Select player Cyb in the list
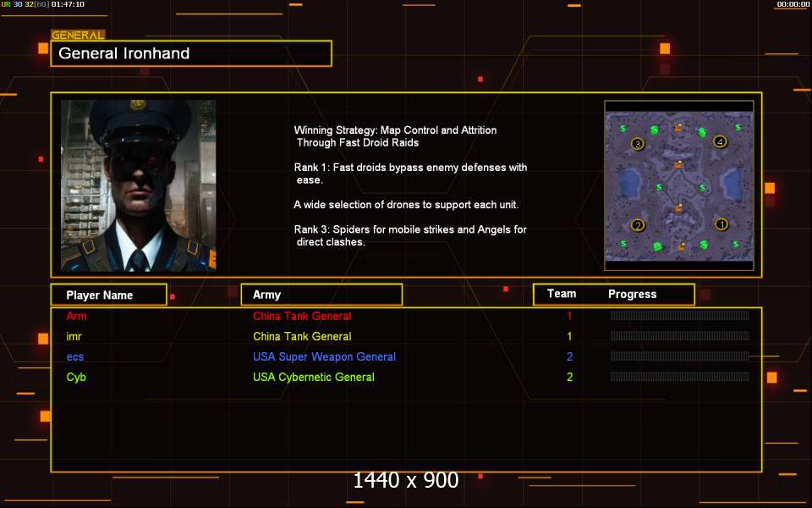The width and height of the screenshot is (812, 508). [x=76, y=377]
